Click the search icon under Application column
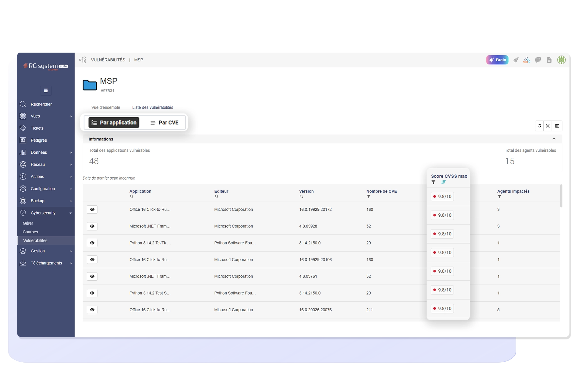This screenshot has height=390, width=588. click(132, 197)
